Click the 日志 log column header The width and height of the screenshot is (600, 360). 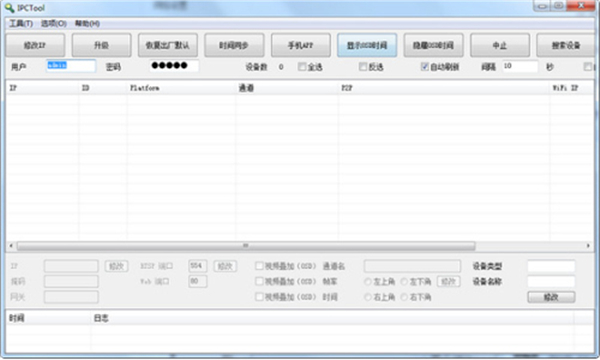[x=332, y=318]
